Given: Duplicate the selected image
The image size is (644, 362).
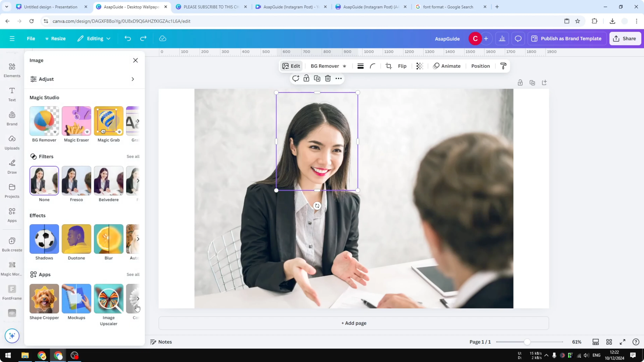Looking at the screenshot, I should [317, 78].
